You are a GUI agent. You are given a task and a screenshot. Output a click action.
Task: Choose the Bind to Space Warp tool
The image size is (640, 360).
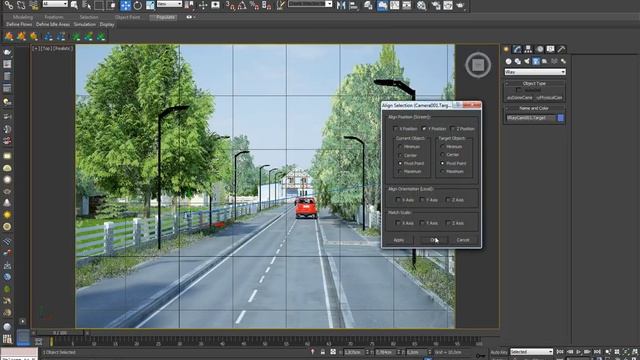(x=34, y=5)
